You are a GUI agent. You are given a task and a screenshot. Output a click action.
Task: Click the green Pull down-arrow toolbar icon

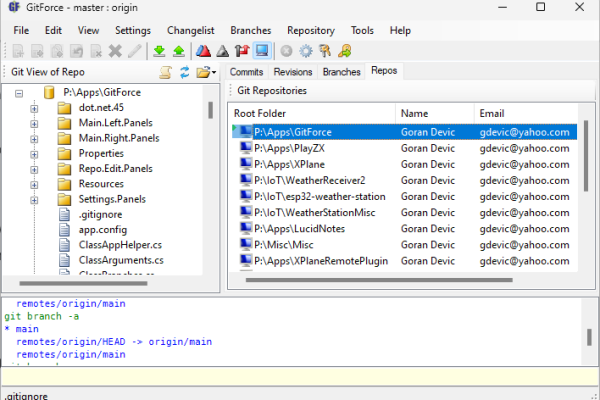pyautogui.click(x=160, y=51)
